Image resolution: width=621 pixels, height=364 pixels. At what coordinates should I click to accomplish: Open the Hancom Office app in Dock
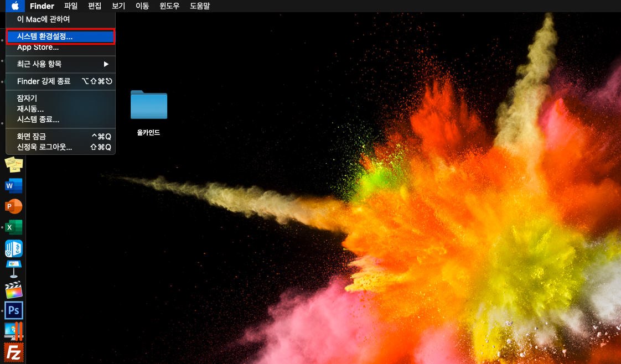tap(13, 248)
